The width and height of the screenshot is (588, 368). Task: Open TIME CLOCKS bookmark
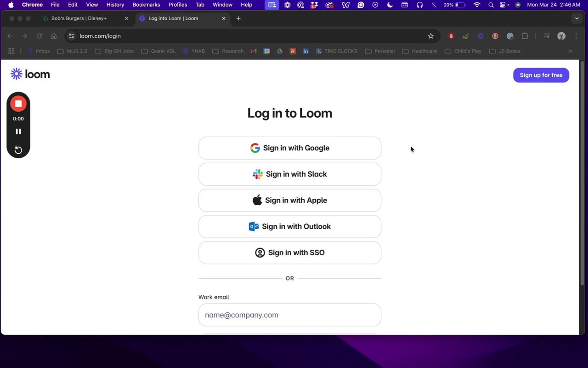[336, 51]
